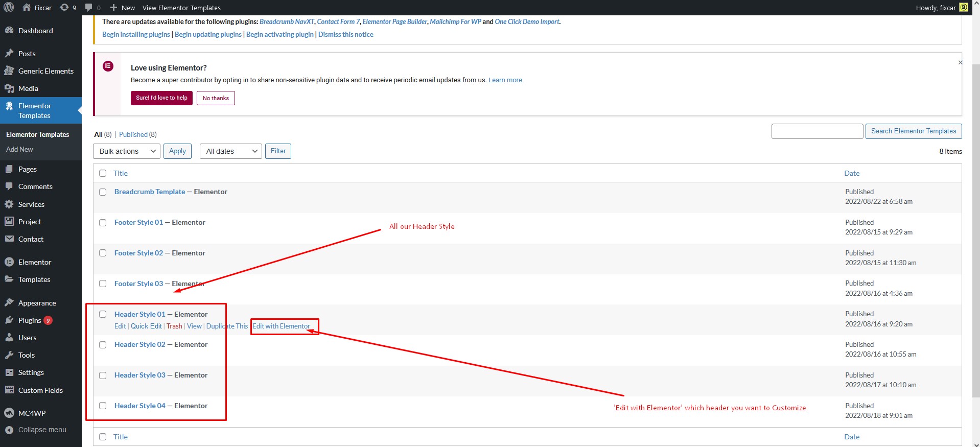Tick the select-all checkbox in table header

[x=103, y=173]
